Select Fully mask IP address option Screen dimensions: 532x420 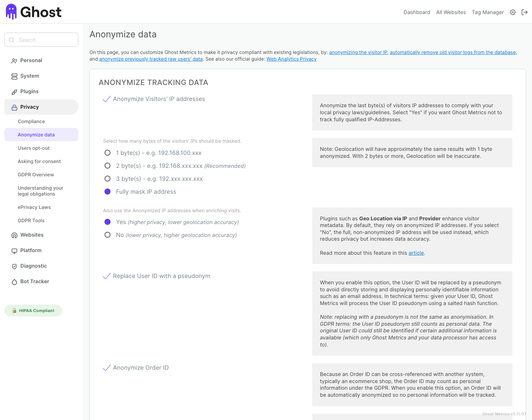point(108,192)
